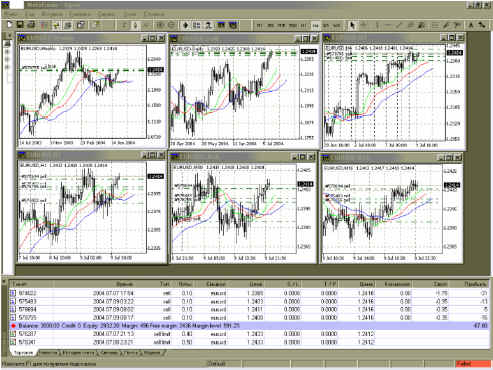Image resolution: width=493 pixels, height=370 pixels.
Task: Switch to the second terminal tab
Action: point(48,352)
